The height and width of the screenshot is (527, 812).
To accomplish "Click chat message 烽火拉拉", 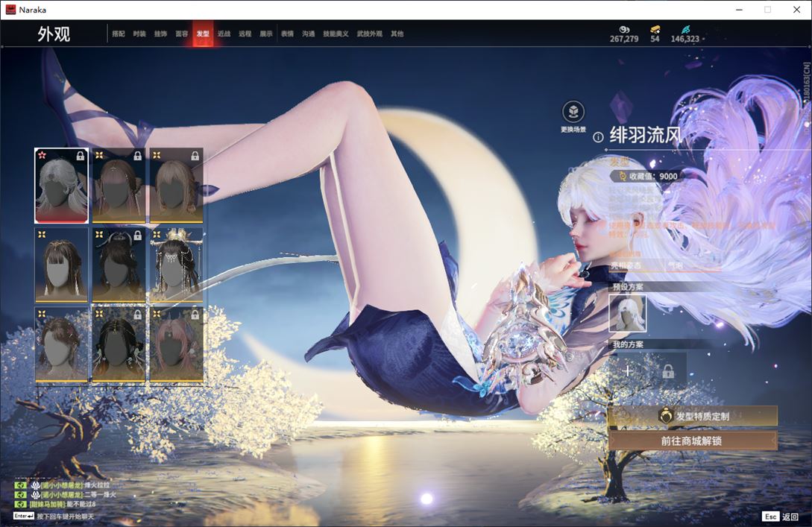I will click(97, 485).
